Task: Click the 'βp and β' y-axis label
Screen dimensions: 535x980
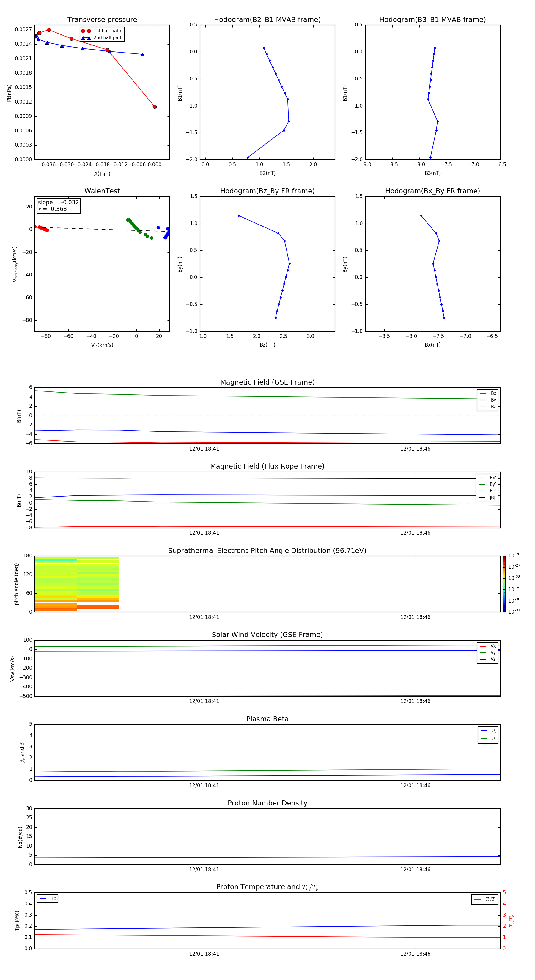Action: tap(22, 752)
